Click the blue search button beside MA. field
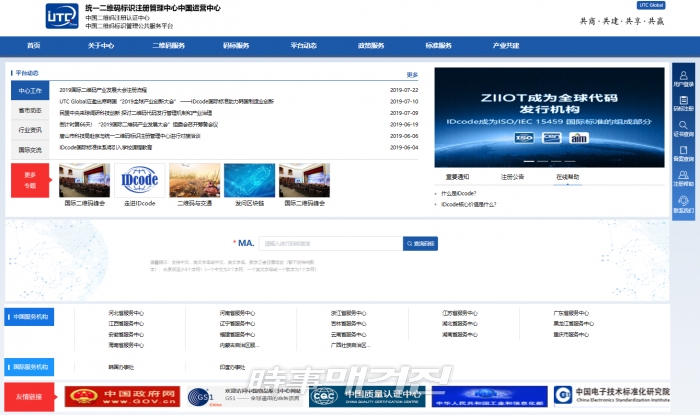This screenshot has height=415, width=700. 420,244
